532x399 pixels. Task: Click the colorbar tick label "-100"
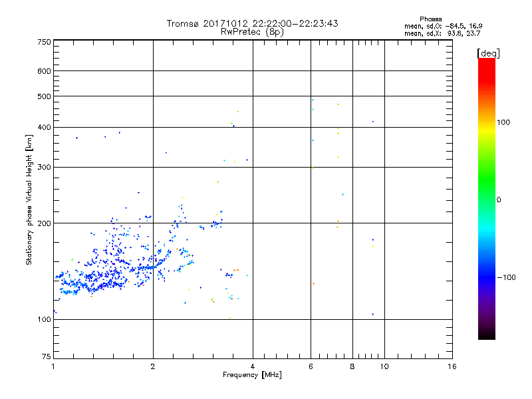coord(506,277)
